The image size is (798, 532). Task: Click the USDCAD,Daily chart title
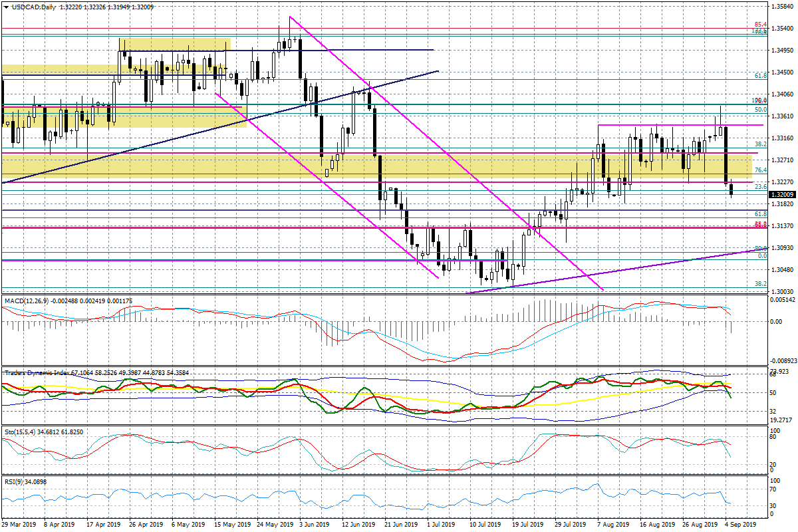click(33, 7)
